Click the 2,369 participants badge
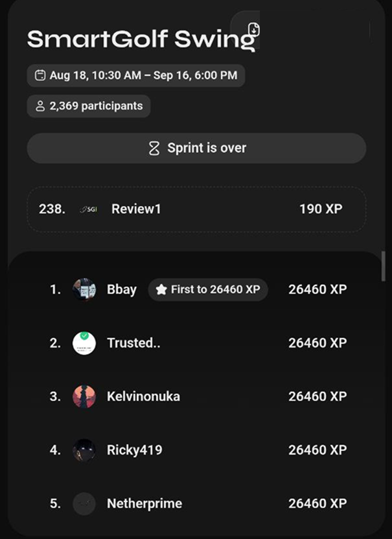 point(89,106)
